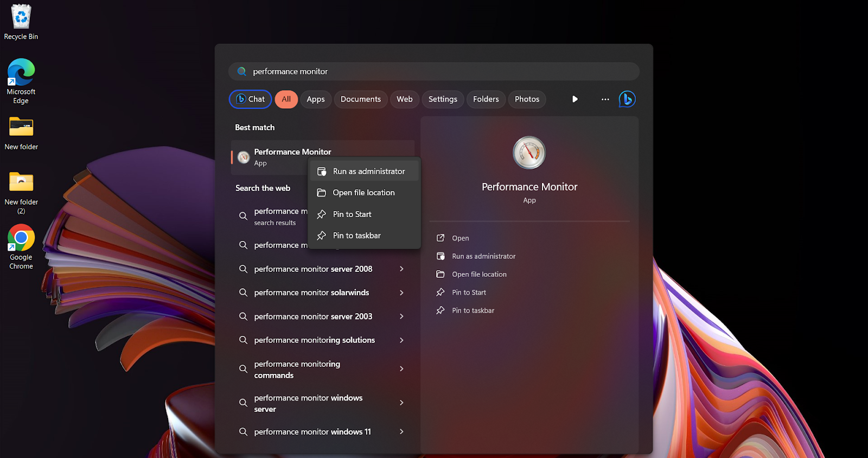Screen dimensions: 868x458
Task: Show more filters with the play arrow
Action: [x=575, y=99]
